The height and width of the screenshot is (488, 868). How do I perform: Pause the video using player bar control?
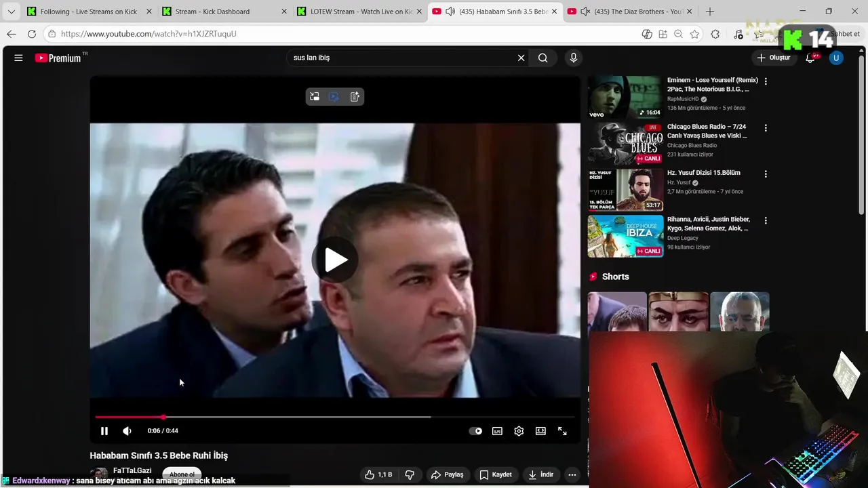104,431
